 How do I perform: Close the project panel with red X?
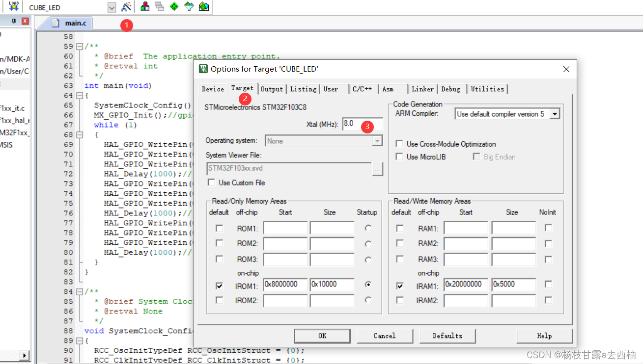point(25,21)
